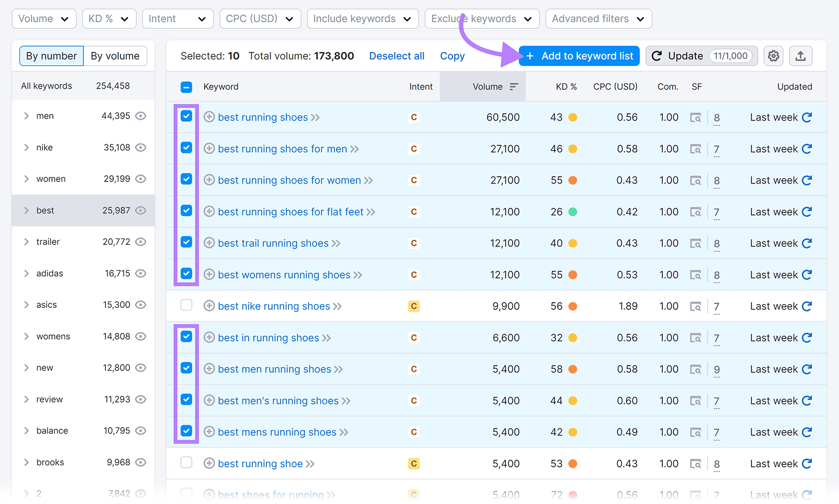Toggle eye icon for nike group
This screenshot has height=504, width=839.
tap(141, 147)
